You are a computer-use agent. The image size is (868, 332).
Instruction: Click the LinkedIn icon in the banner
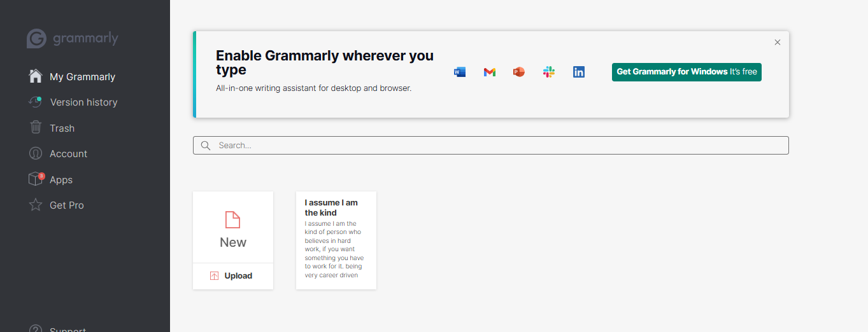point(578,72)
